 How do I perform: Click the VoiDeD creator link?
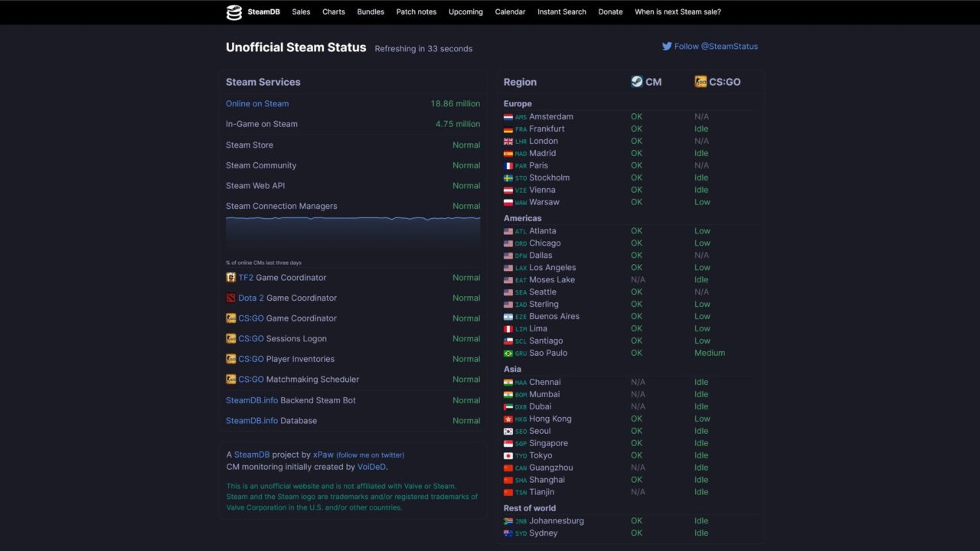pyautogui.click(x=371, y=467)
